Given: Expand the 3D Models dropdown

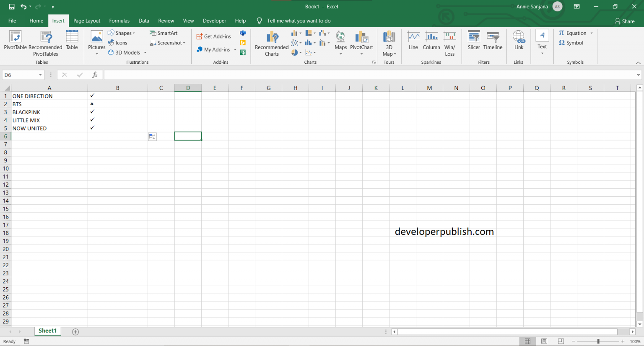Looking at the screenshot, I should pos(145,52).
